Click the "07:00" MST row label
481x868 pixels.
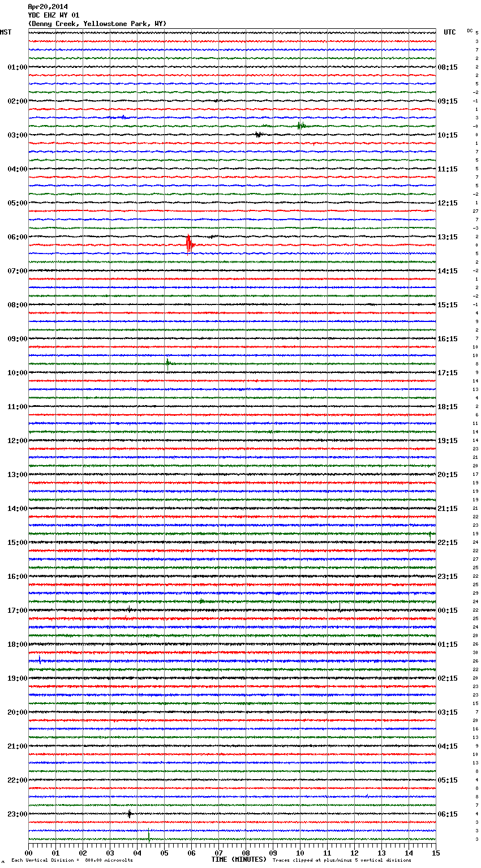pos(18,271)
